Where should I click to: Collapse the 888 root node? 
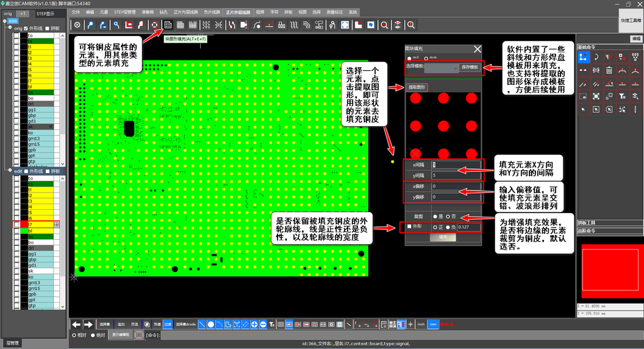[4, 21]
